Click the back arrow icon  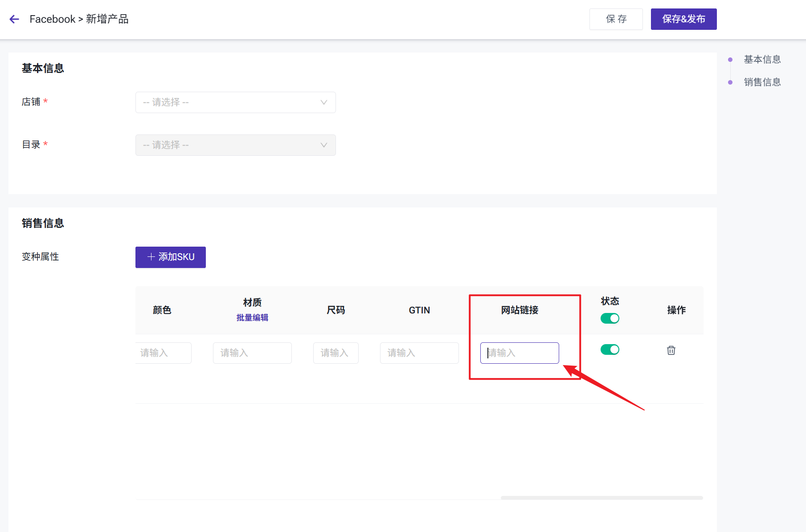pos(14,19)
